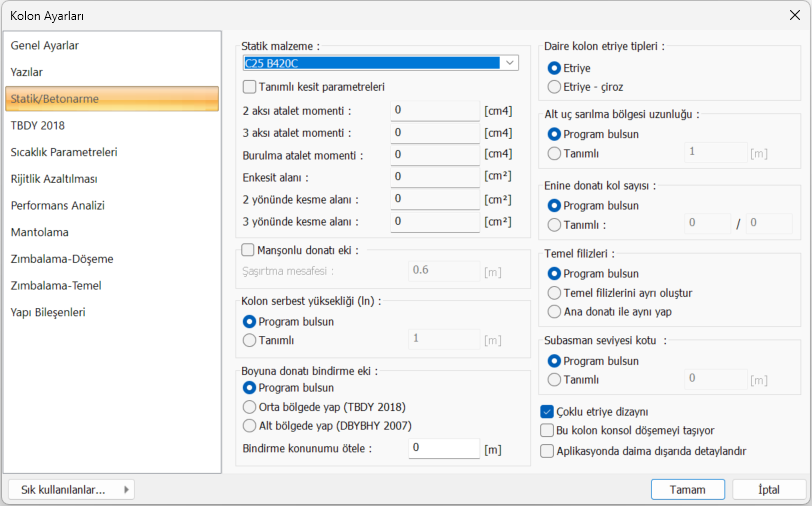Close the Kolon Ayarları dialog window

coord(794,15)
